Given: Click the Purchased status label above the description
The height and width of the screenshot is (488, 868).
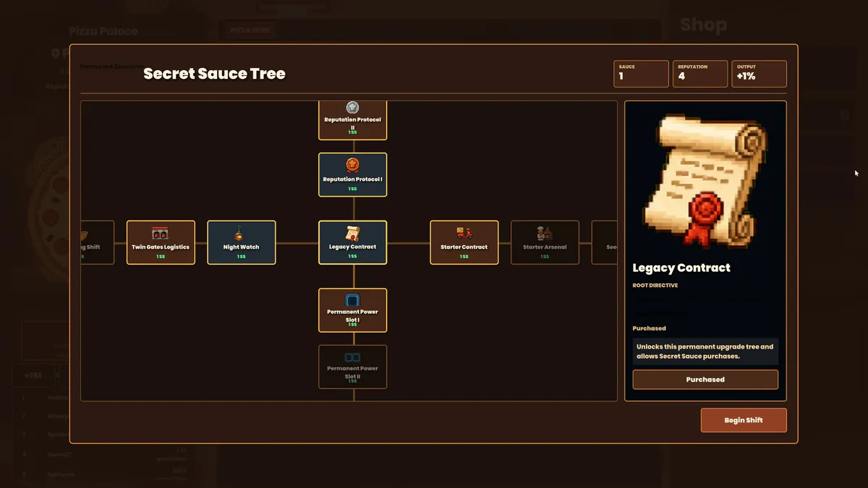Looking at the screenshot, I should (650, 328).
